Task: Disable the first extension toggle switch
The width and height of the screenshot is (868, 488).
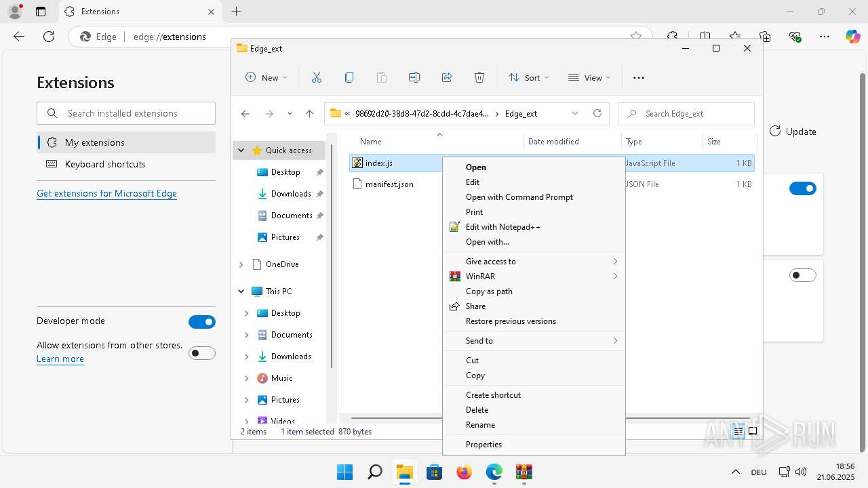Action: [x=803, y=188]
